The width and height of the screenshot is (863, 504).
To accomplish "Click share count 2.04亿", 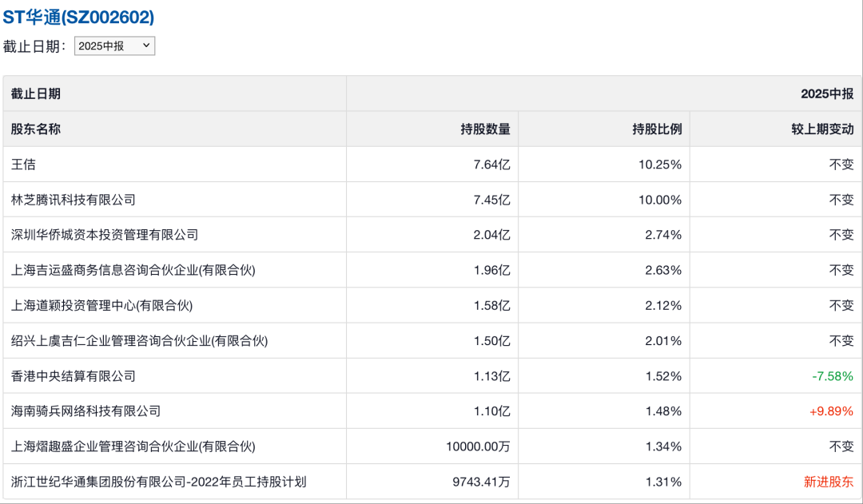I will tap(492, 235).
